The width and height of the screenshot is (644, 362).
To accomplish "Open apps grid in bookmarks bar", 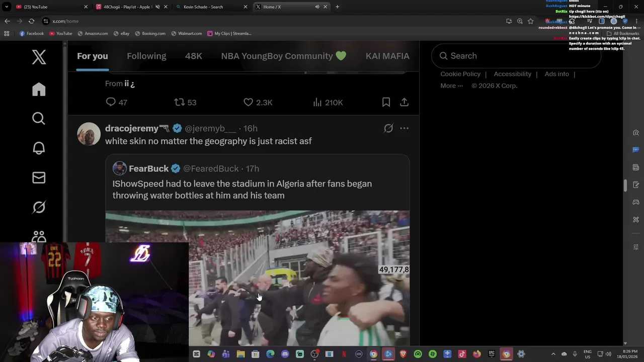I will pos(7,33).
